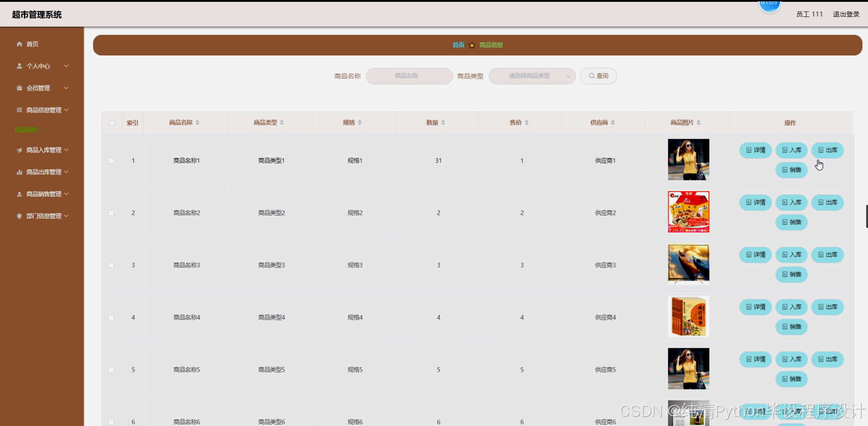Screen dimensions: 868x426
Task: Open 详情 for 商品名称5
Action: 756,359
